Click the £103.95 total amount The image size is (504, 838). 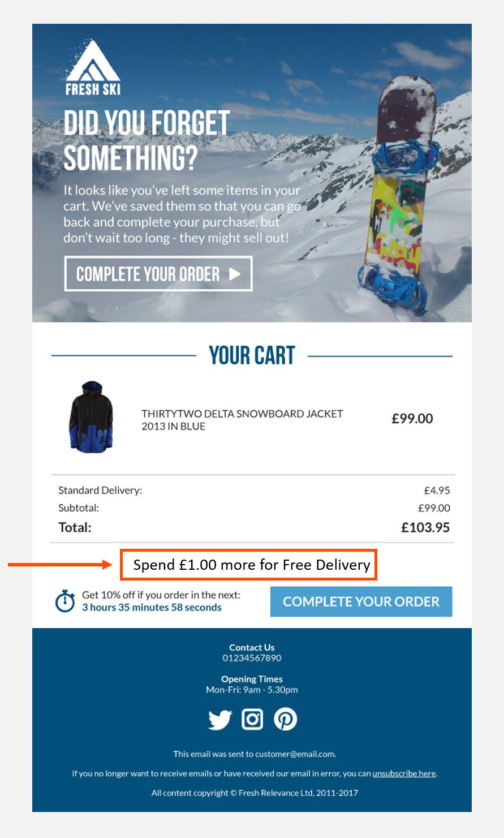(425, 527)
